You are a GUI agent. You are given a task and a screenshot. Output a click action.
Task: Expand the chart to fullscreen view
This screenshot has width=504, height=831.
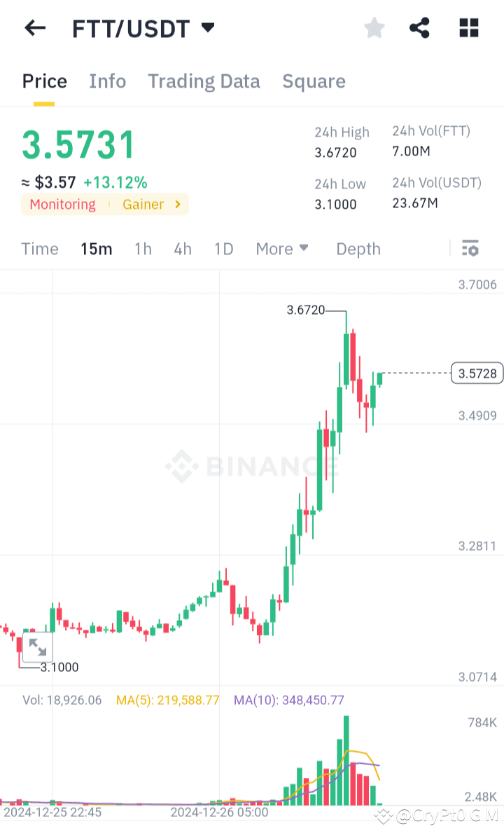[x=38, y=647]
